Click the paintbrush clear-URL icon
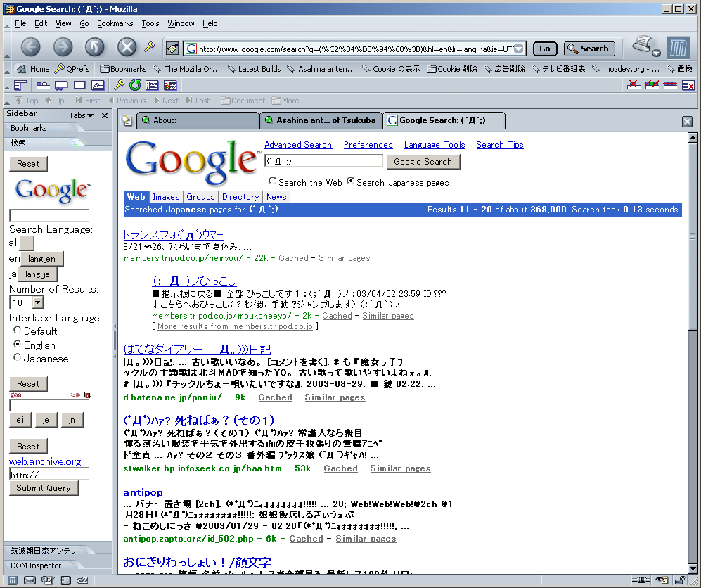Image resolution: width=701 pixels, height=588 pixels. coord(172,48)
